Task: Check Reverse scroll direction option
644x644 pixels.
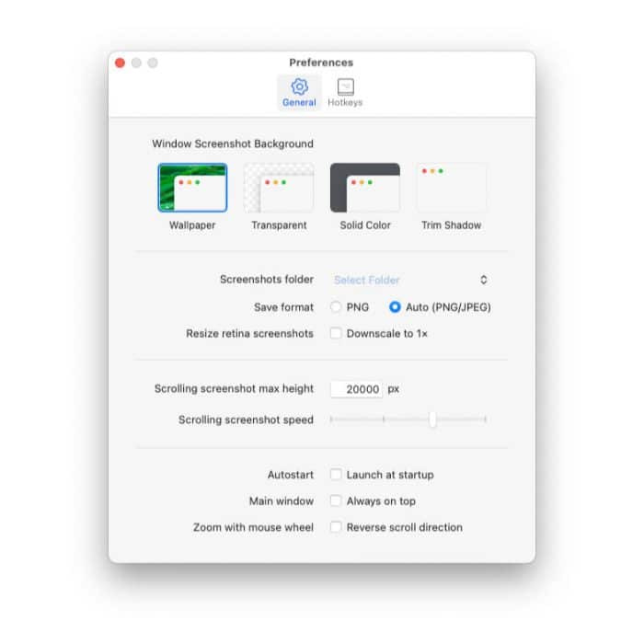Action: 336,527
